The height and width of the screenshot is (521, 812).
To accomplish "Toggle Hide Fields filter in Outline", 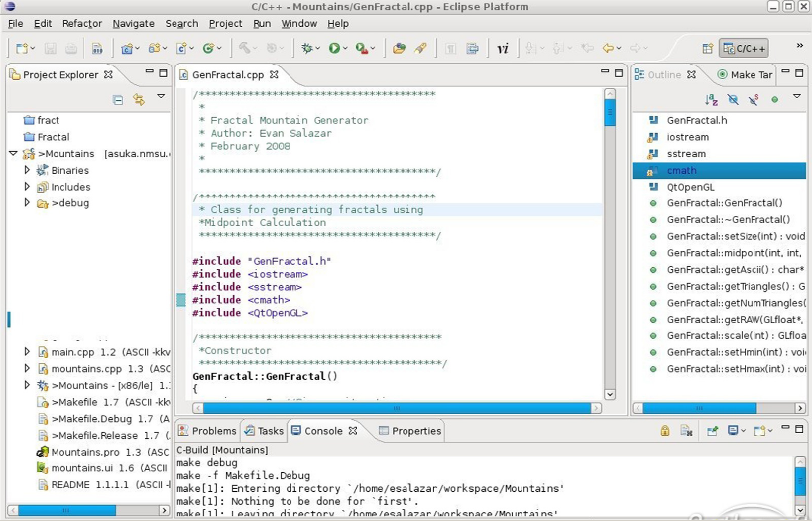I will pos(733,99).
